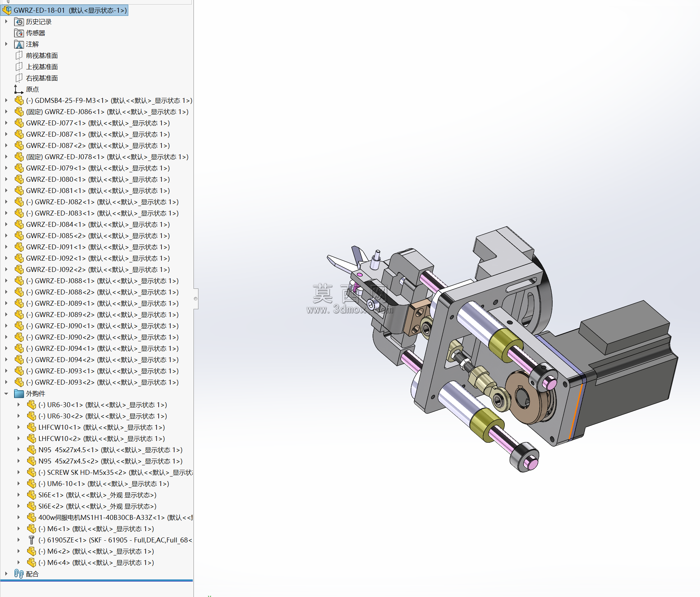The width and height of the screenshot is (700, 597).
Task: Click the 配合 mates paperclip icon
Action: click(19, 574)
